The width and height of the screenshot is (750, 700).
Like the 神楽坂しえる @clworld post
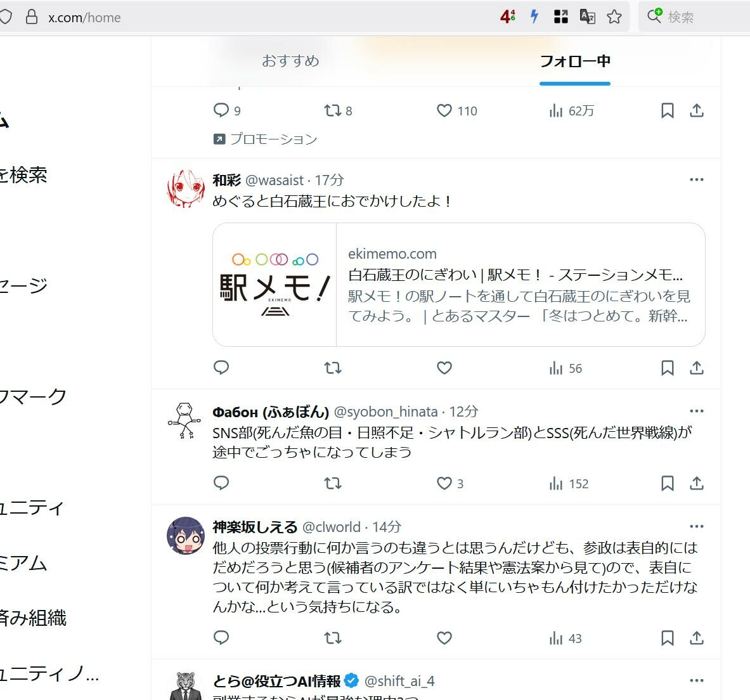tap(444, 638)
